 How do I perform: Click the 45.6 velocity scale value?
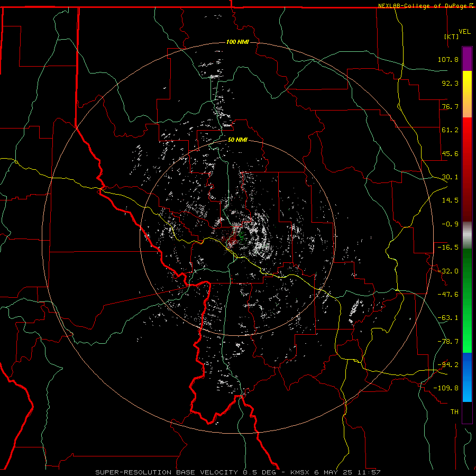pos(450,153)
